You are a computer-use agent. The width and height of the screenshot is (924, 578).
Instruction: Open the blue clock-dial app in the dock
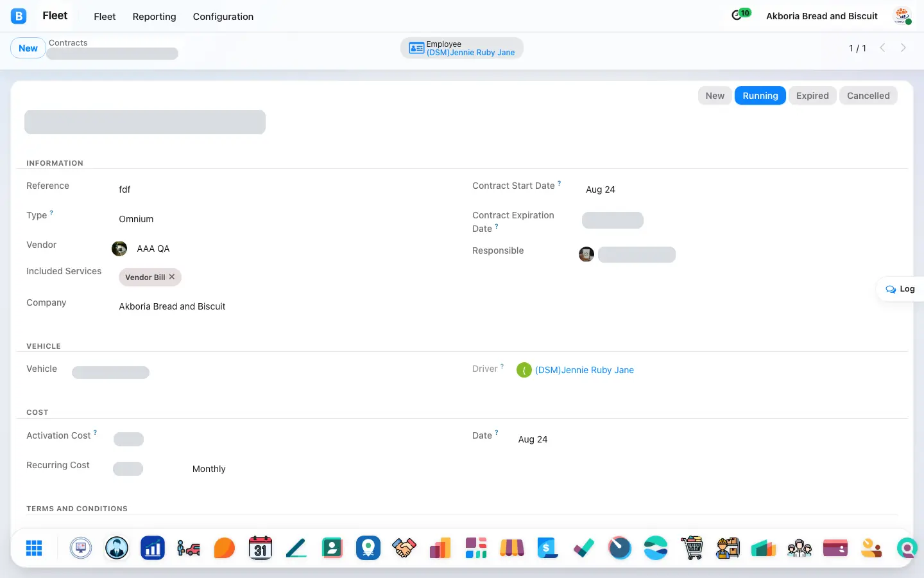[620, 548]
